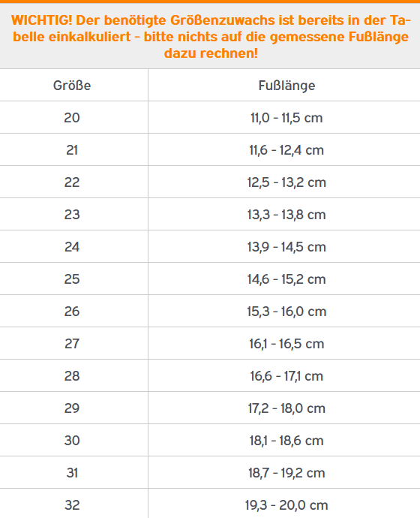Click the 13,9 - 14,5 cm cell
420x518 pixels.
click(286, 247)
